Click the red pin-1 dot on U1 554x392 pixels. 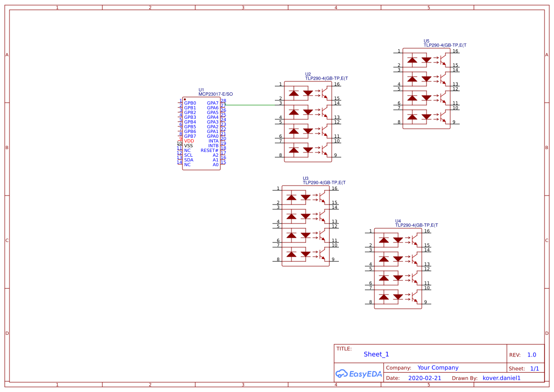coord(185,99)
